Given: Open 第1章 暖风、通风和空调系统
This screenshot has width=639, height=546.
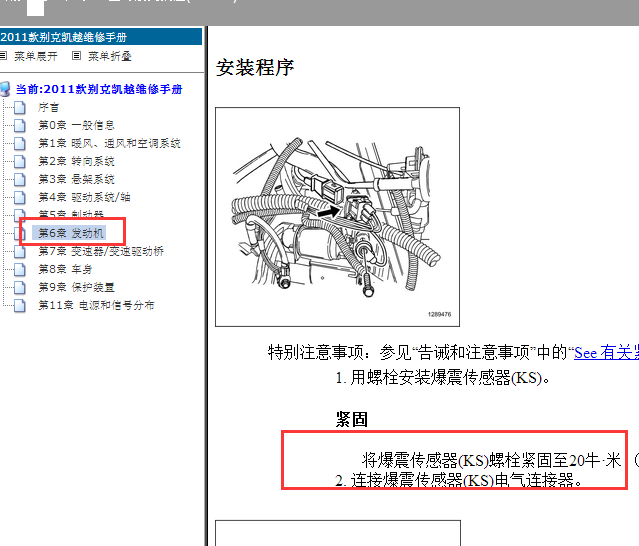Looking at the screenshot, I should (110, 143).
